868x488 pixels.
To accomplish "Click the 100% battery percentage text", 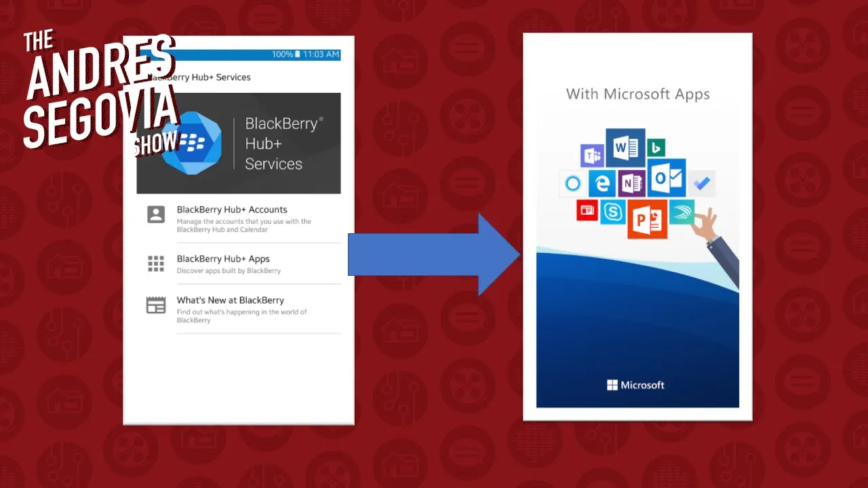I will (x=282, y=54).
